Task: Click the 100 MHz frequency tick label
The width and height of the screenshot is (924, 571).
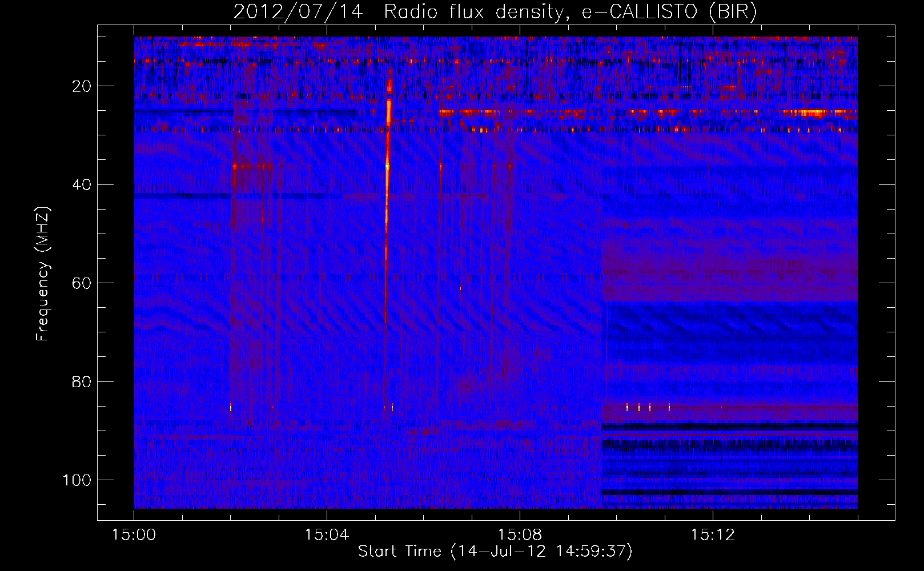Action: (77, 480)
